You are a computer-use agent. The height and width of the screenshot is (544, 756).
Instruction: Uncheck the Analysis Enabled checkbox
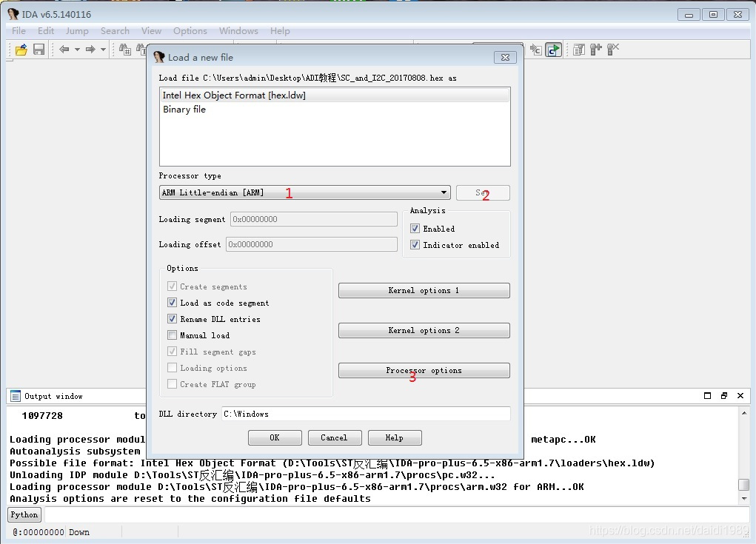pos(415,229)
